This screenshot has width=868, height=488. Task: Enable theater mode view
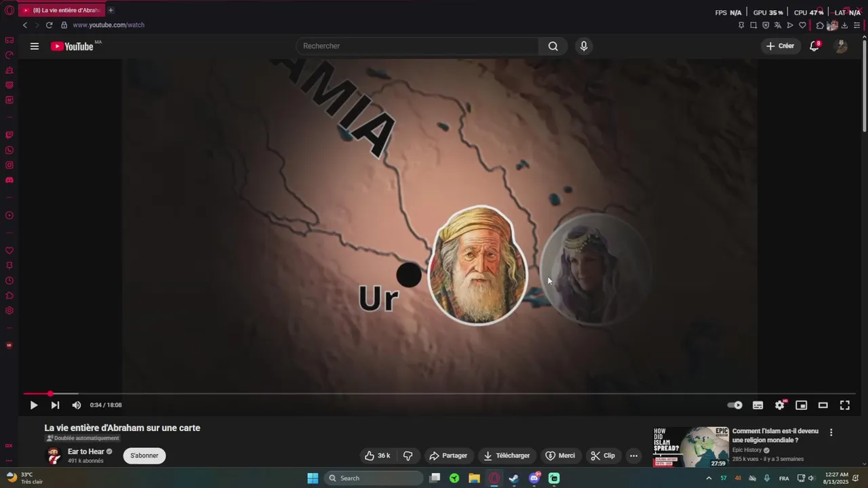[x=823, y=405]
